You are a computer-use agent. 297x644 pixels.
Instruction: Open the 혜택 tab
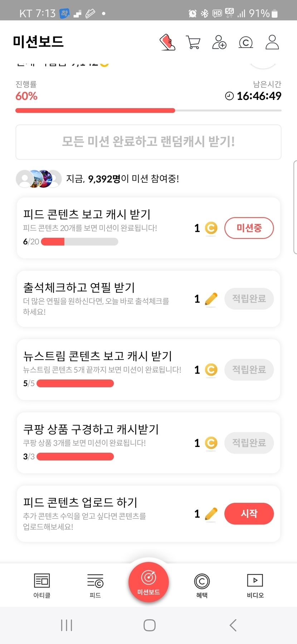(202, 585)
